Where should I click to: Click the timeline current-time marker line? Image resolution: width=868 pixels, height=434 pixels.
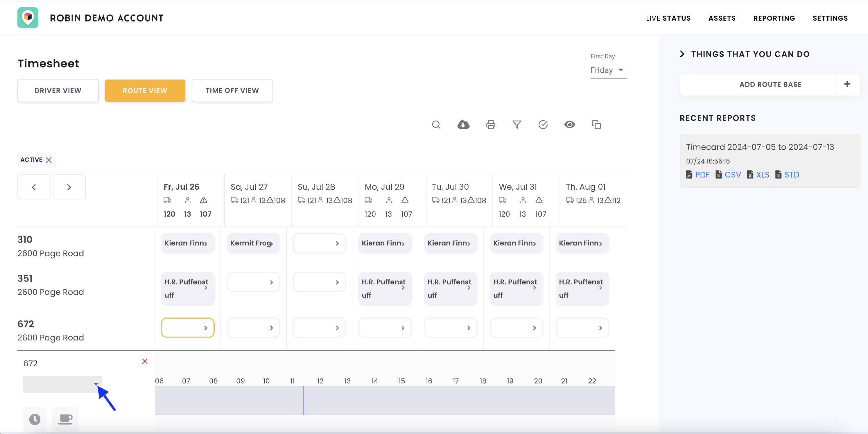pyautogui.click(x=304, y=400)
